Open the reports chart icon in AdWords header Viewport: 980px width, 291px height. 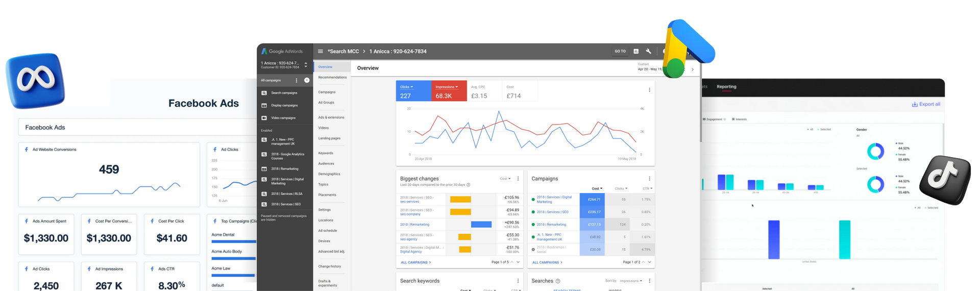point(636,51)
